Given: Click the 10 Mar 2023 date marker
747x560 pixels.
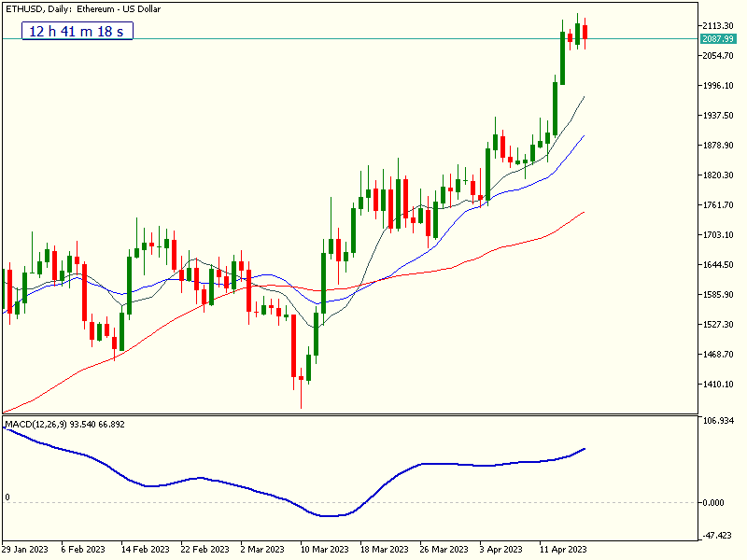Looking at the screenshot, I should pos(324,549).
